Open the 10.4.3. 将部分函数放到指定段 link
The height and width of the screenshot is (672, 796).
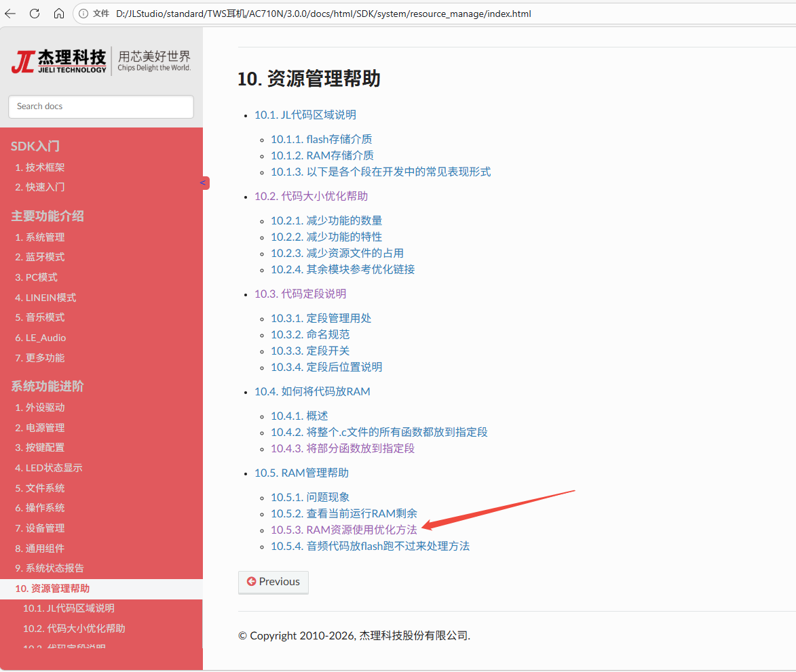point(343,448)
